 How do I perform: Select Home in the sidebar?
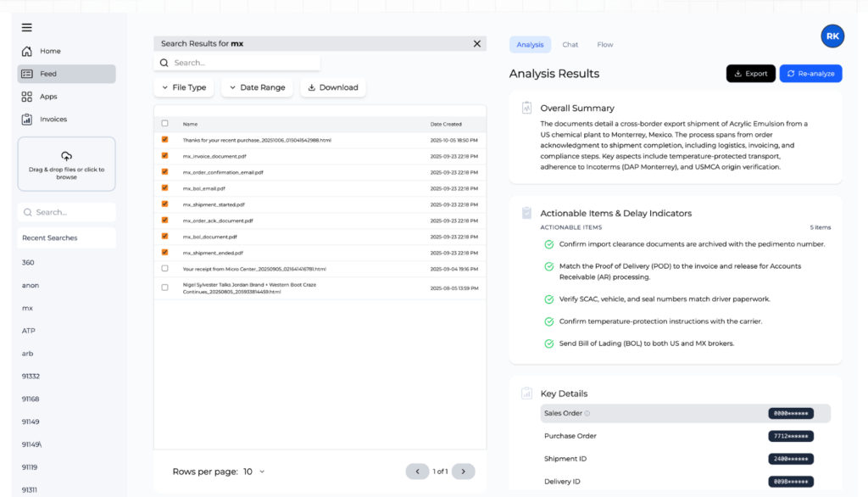click(51, 51)
